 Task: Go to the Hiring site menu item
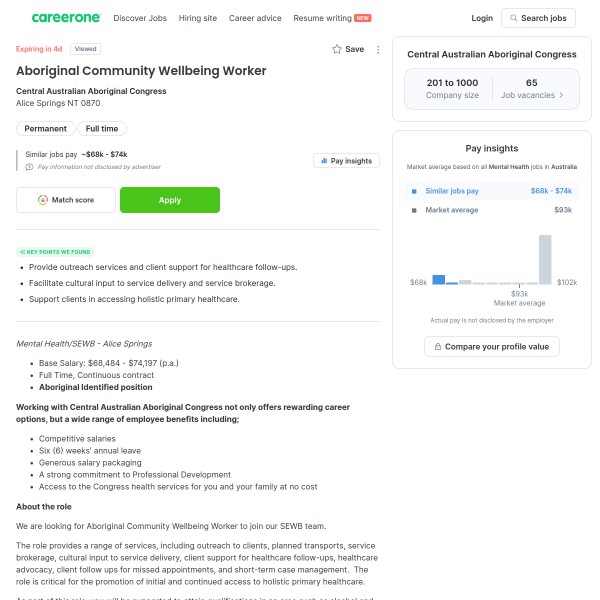(x=198, y=18)
